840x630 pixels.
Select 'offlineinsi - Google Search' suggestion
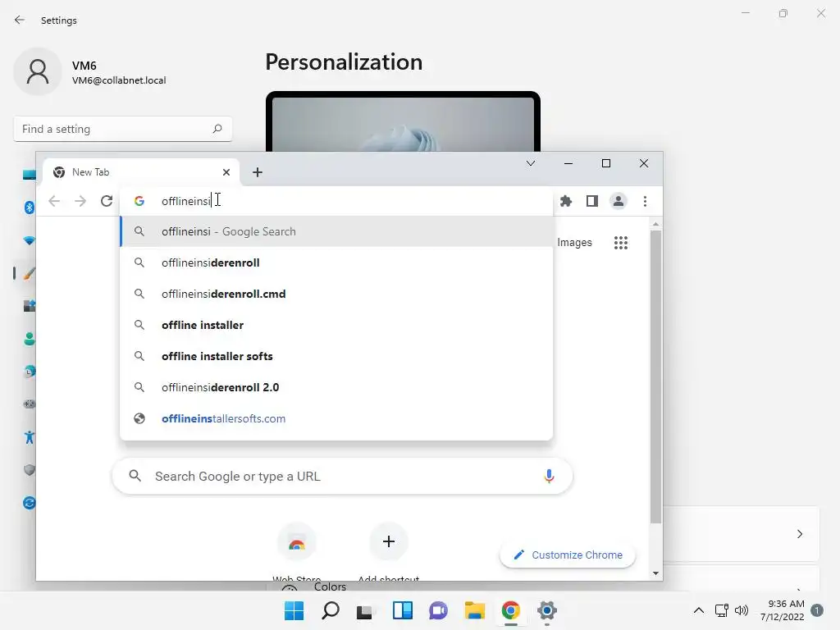[336, 231]
